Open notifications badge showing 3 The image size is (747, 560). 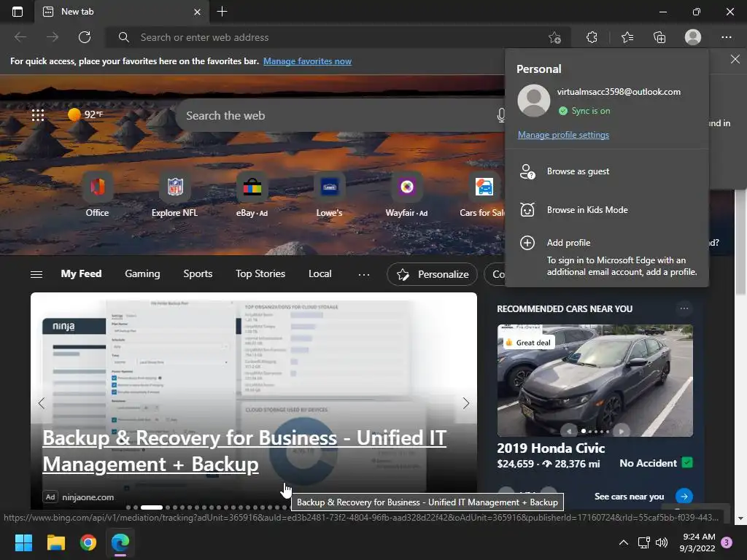(727, 542)
